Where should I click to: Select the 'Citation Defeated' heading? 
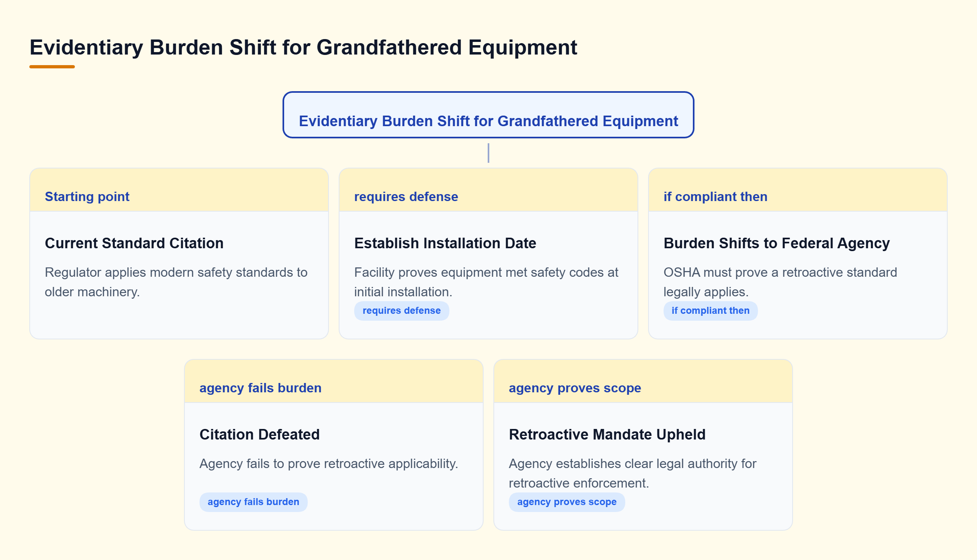259,434
